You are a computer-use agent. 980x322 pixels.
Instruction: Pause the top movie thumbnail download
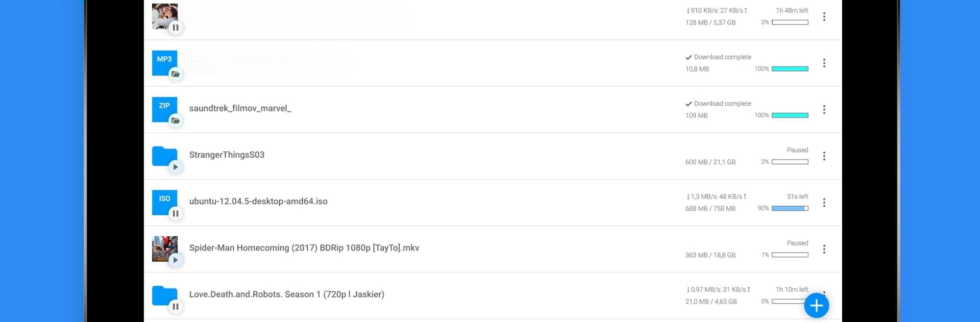pos(175,28)
